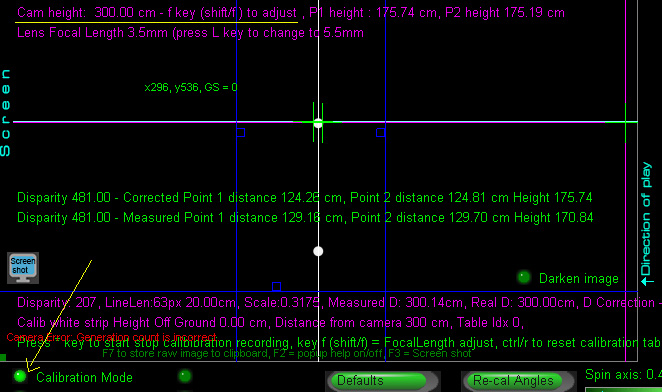Toggle the Darken image green light

(524, 277)
